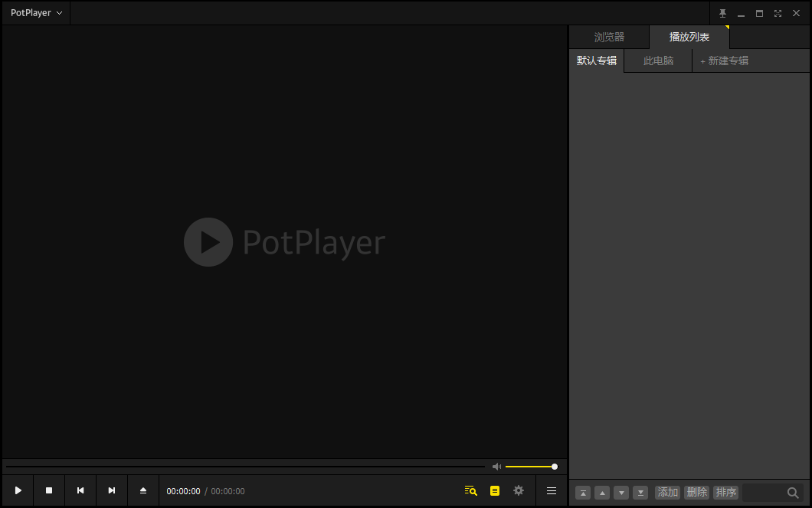
Task: Click the Eject/Open media icon
Action: [x=142, y=490]
